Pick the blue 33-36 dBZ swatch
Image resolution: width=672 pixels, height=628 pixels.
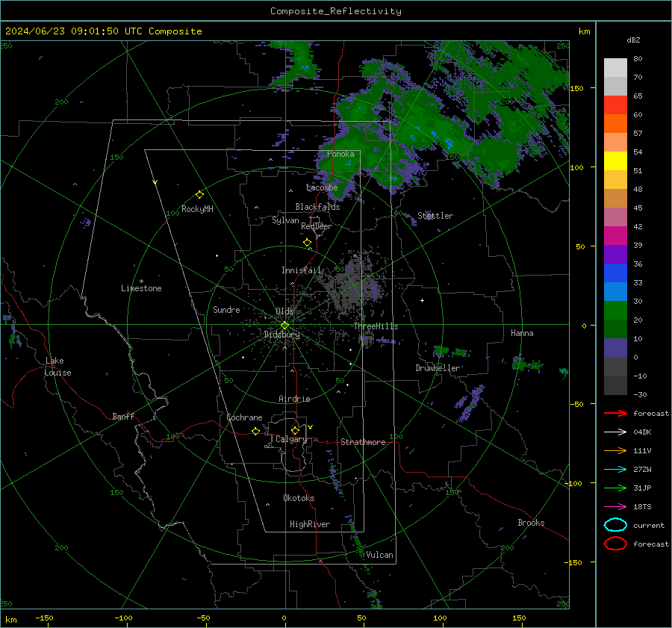(615, 273)
